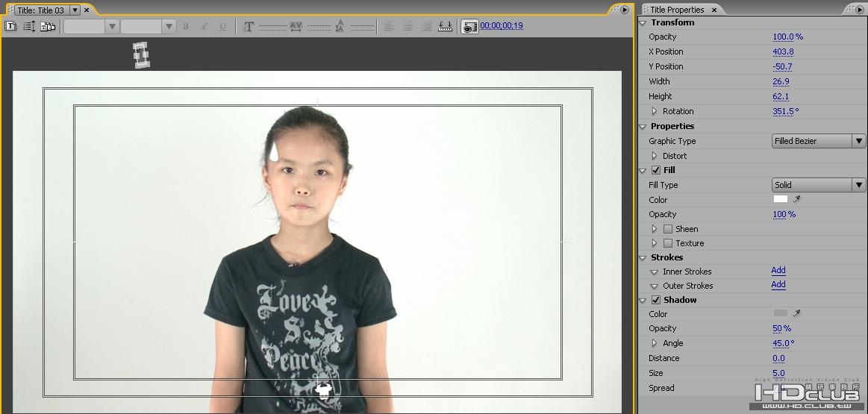This screenshot has height=414, width=868.
Task: Click the New Title Based on Current Title icon
Action: tap(10, 26)
